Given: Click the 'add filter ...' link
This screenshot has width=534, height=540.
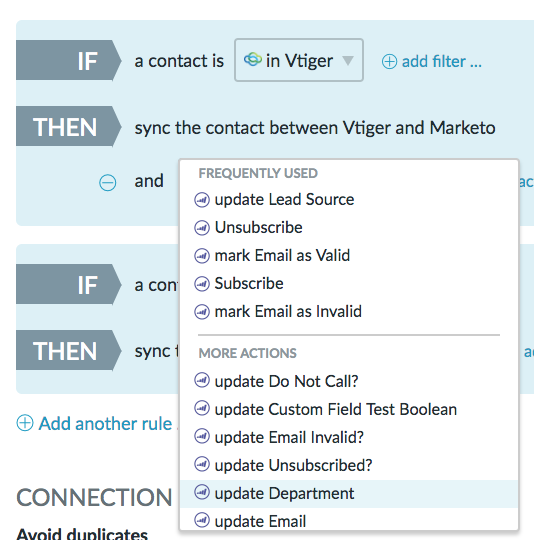Looking at the screenshot, I should point(442,62).
